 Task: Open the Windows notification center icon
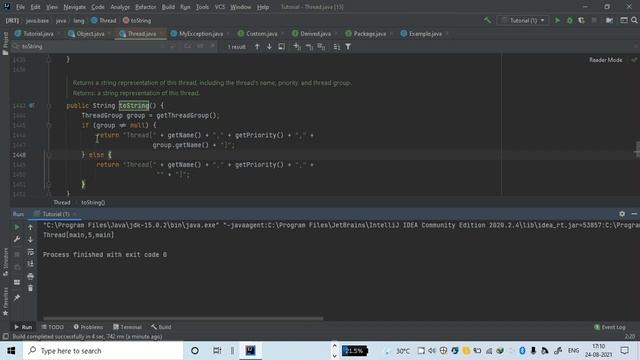(x=624, y=351)
